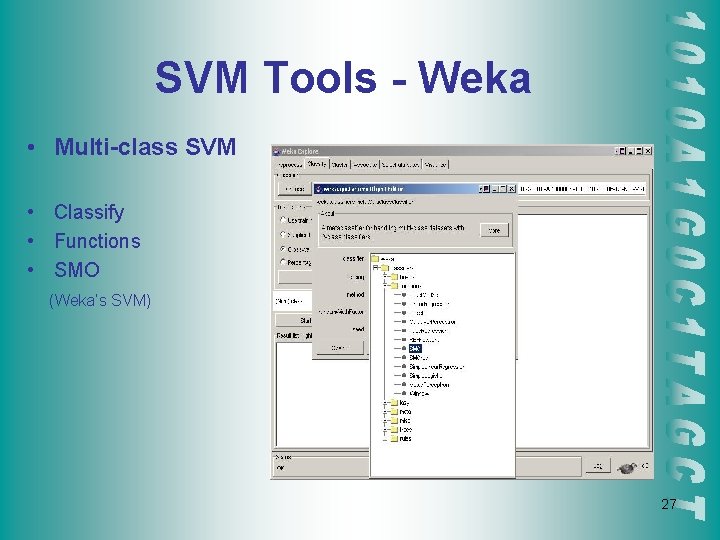The height and width of the screenshot is (540, 720).
Task: Click the bullet icon beside SimpleLogistic
Action: [404, 376]
